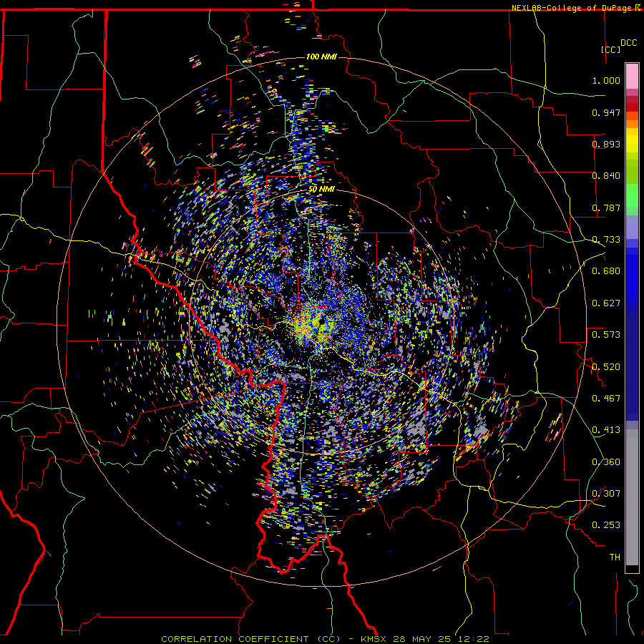Click the 100 NMI range ring label
The height and width of the screenshot is (644, 644).
321,57
